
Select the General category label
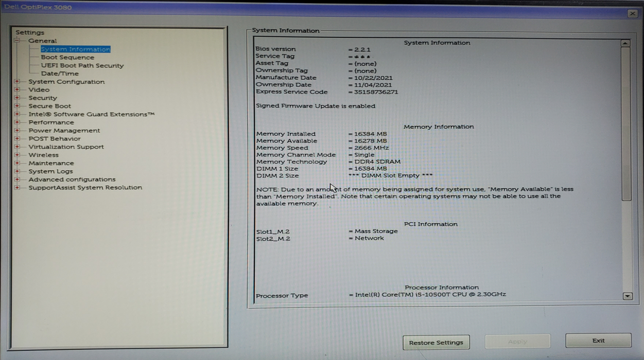tap(43, 41)
